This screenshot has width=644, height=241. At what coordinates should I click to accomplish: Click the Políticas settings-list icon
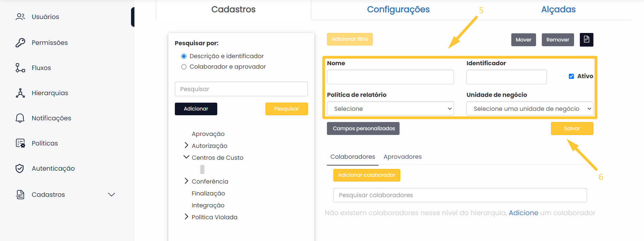[x=20, y=143]
